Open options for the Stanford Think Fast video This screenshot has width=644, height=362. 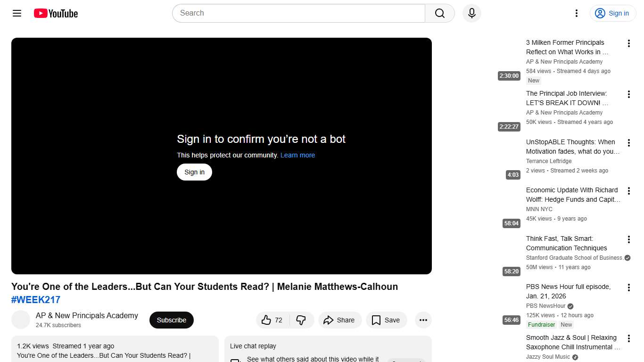[628, 240]
